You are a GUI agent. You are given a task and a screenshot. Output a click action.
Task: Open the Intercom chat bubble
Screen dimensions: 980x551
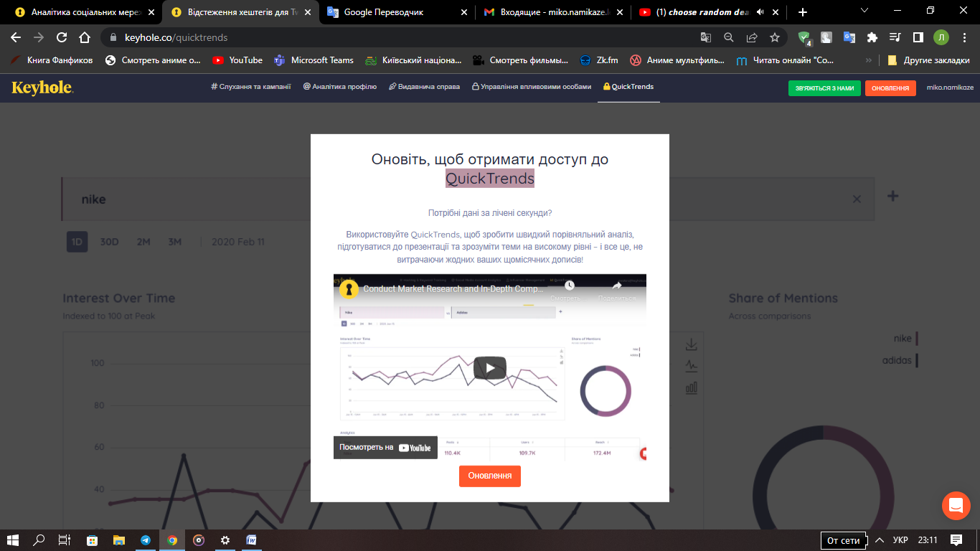[956, 506]
